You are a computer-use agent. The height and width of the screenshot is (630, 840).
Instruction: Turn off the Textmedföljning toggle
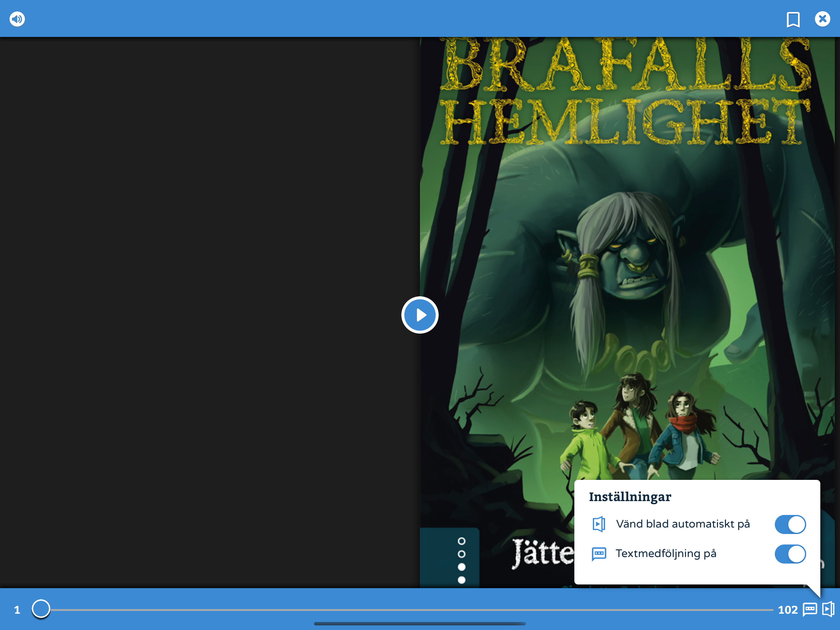790,554
